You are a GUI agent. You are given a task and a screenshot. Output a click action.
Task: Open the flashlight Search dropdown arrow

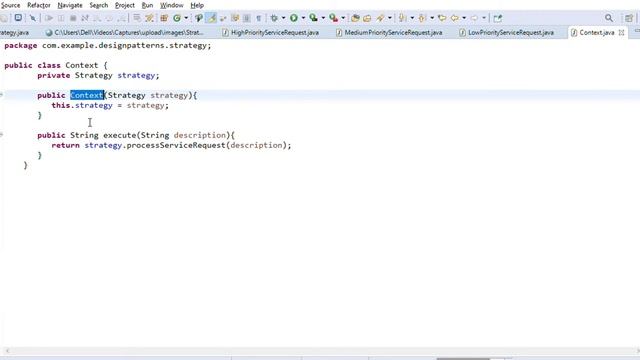pos(390,18)
